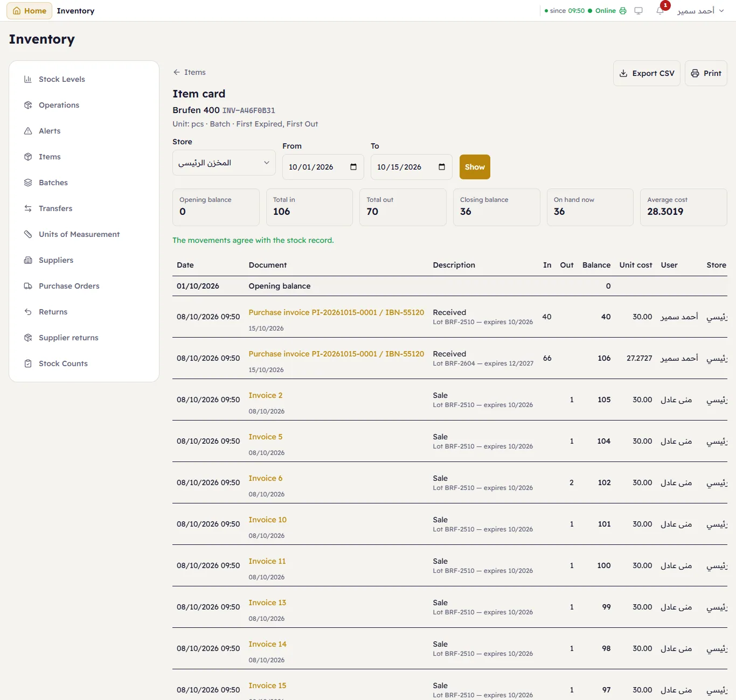Viewport: 736px width, 700px height.
Task: Open user menu أحمد سمير chevron
Action: pos(721,11)
